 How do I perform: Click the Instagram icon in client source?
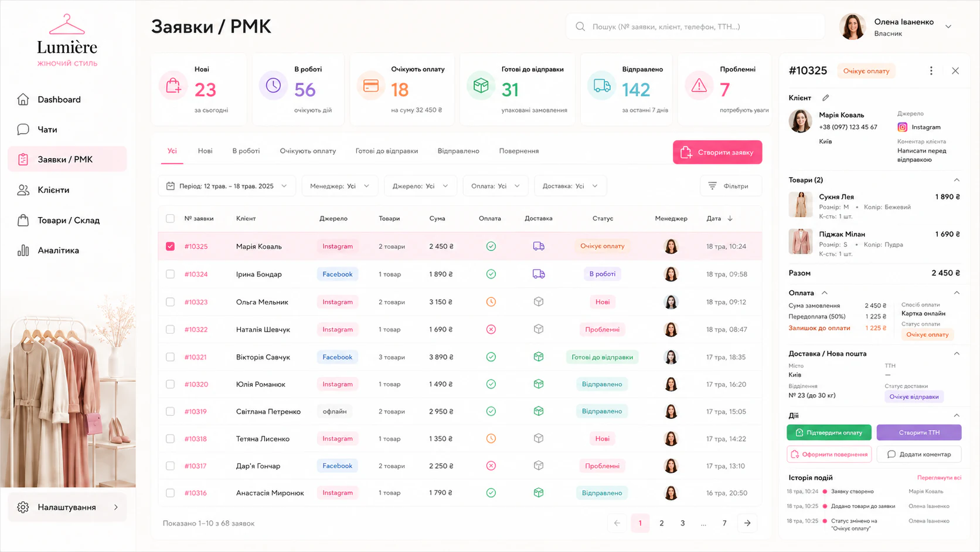click(903, 127)
